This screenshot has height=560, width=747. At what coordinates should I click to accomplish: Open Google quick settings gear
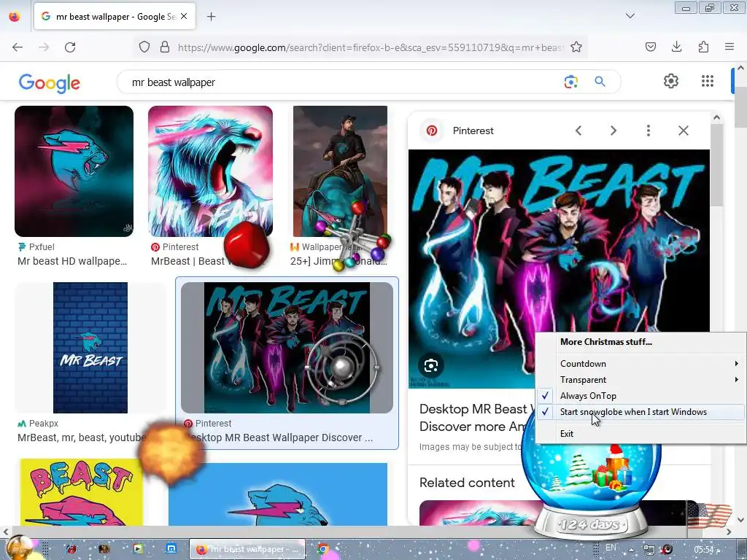671,81
